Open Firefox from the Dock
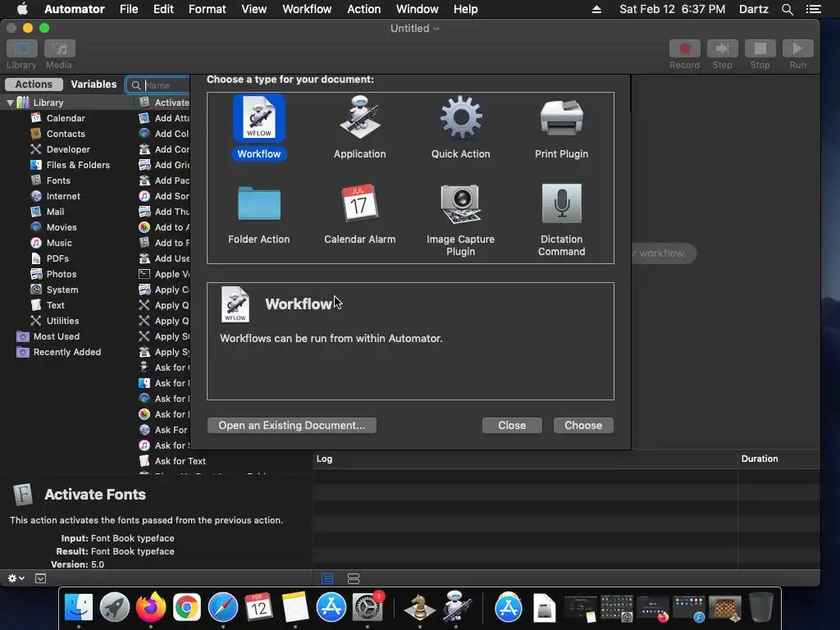 click(x=151, y=608)
